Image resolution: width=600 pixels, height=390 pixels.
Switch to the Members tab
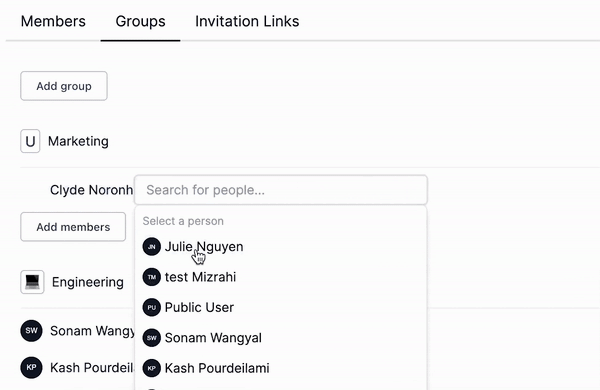[x=53, y=21]
